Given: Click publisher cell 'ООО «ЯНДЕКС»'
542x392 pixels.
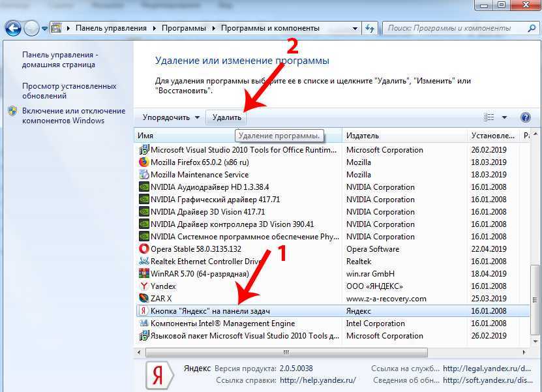Looking at the screenshot, I should 374,286.
